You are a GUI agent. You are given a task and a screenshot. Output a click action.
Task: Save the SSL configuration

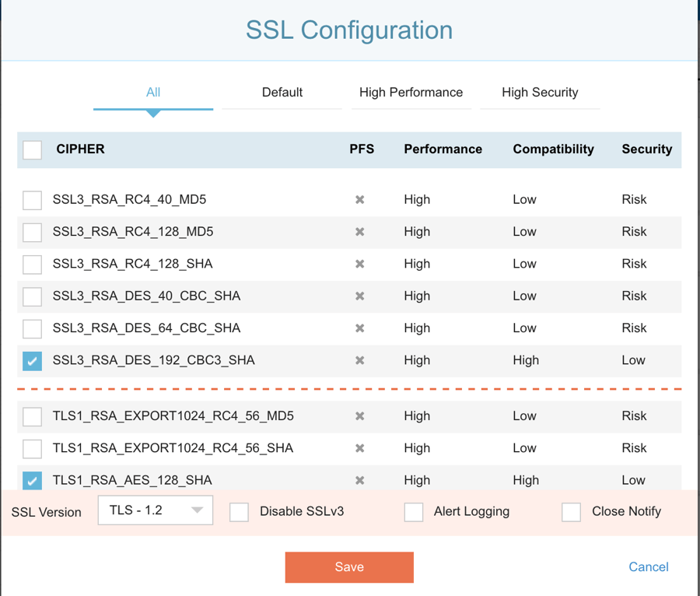click(x=349, y=567)
